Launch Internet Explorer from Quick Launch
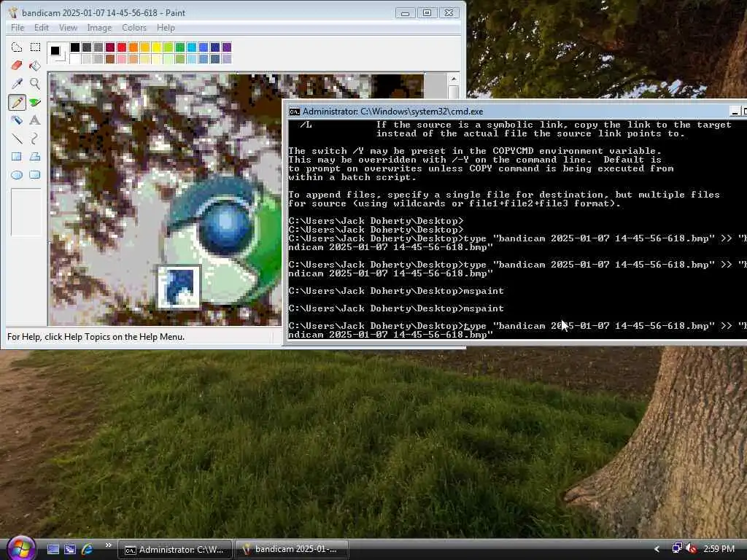The height and width of the screenshot is (560, 747). pos(88,549)
